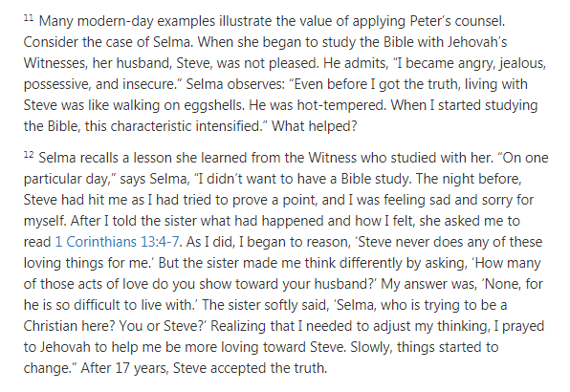570x392 pixels.
Task: Click the phrase "Steve accepted the truth"
Action: click(251, 368)
